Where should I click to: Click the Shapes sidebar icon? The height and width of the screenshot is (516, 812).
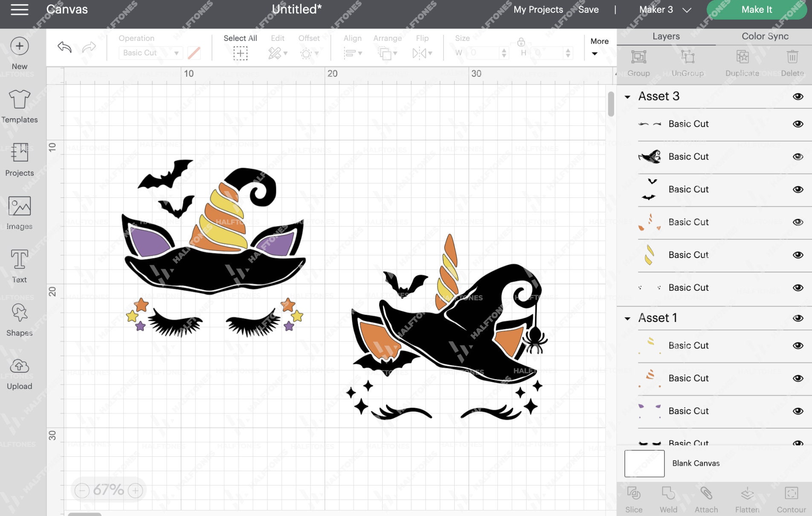(x=19, y=320)
